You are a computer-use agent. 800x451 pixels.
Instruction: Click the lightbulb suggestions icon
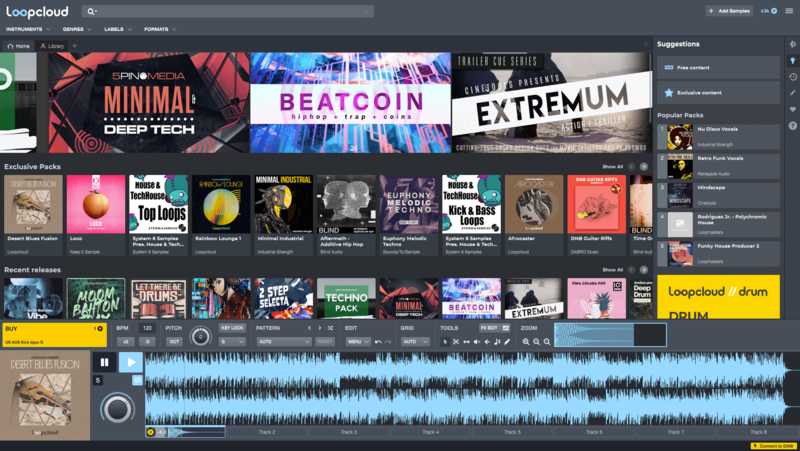click(x=793, y=60)
